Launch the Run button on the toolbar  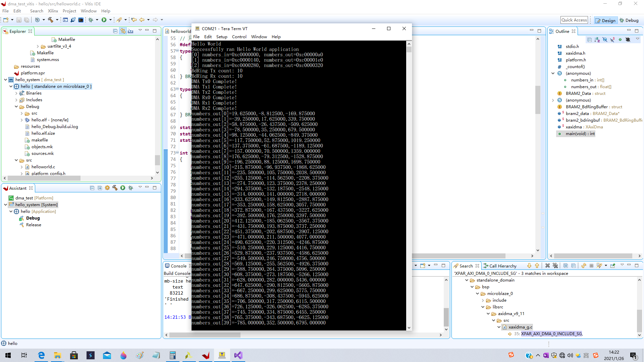pyautogui.click(x=104, y=20)
